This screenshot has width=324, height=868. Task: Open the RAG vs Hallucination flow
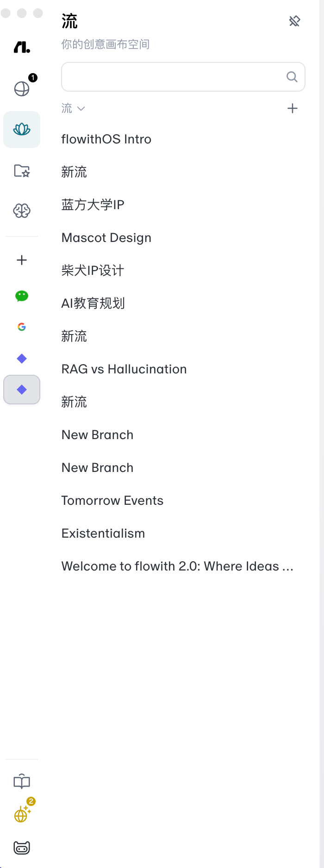pos(124,369)
